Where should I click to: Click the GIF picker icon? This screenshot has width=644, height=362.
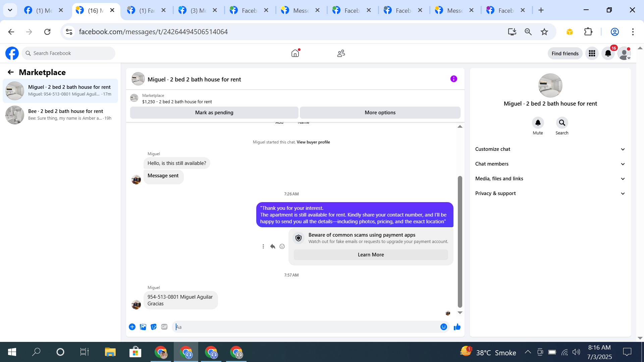point(164,327)
